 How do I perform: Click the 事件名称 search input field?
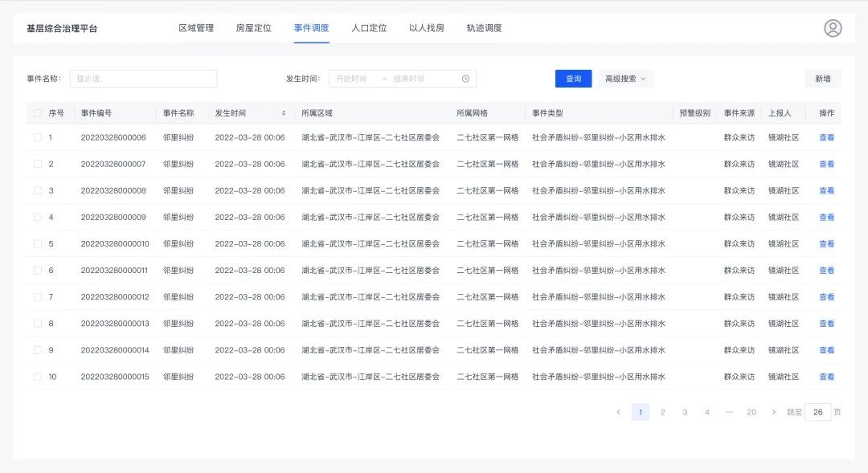tap(144, 79)
